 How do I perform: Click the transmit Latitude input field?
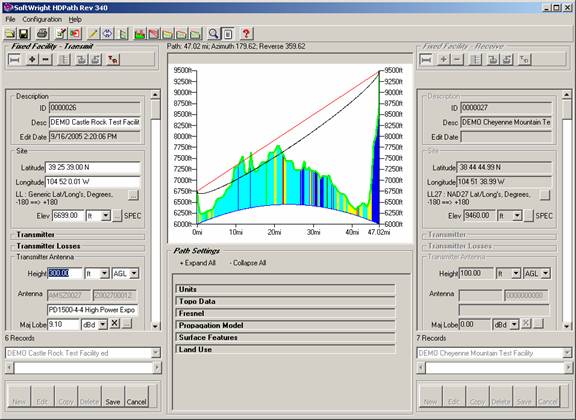(93, 168)
